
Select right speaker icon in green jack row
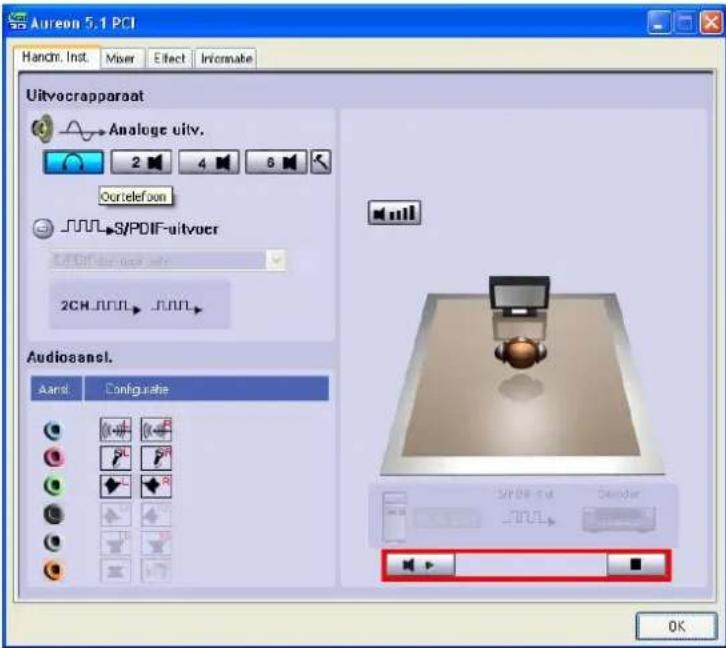156,486
